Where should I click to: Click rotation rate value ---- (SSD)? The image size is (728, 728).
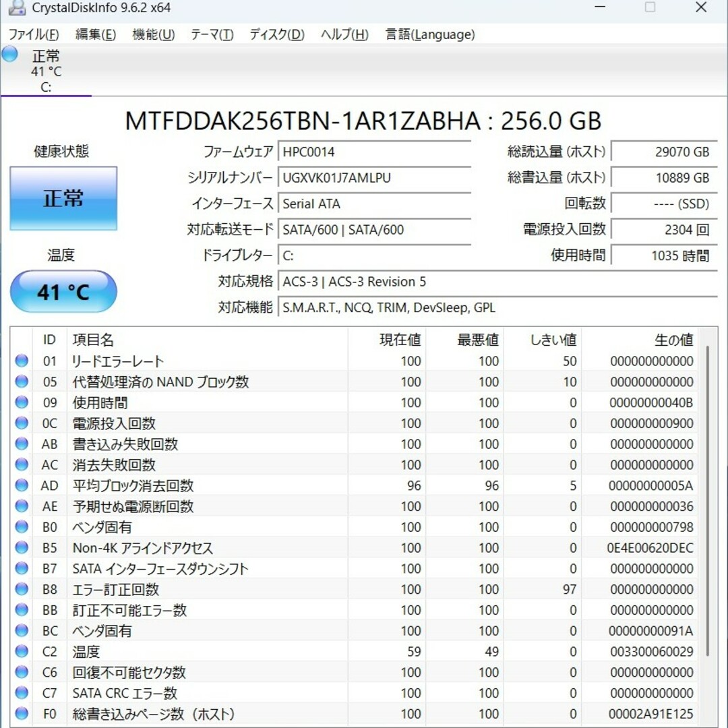(664, 204)
